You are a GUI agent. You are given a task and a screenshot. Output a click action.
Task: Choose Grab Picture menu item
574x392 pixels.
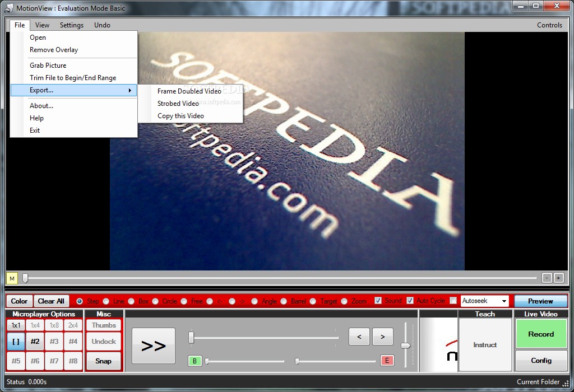point(73,66)
